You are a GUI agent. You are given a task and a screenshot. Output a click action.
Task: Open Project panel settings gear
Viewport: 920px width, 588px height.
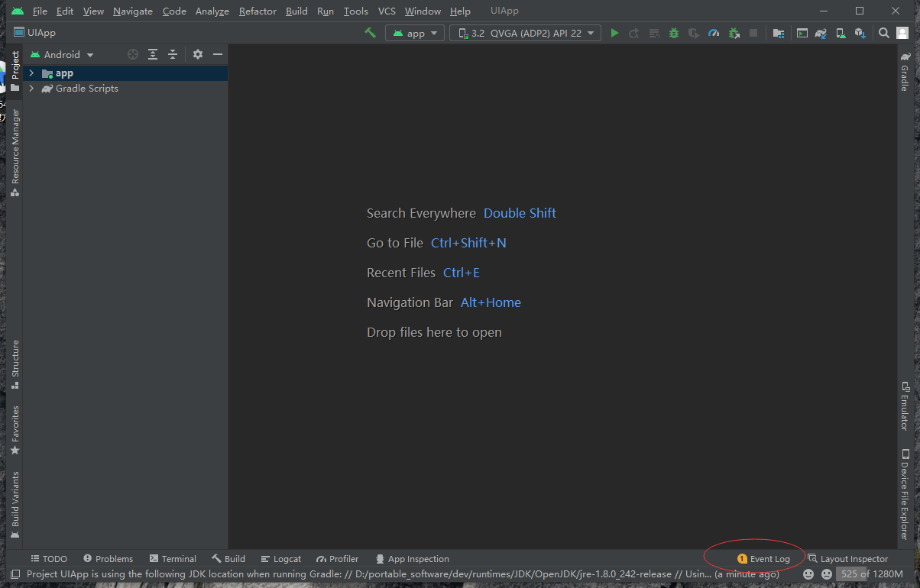tap(198, 54)
